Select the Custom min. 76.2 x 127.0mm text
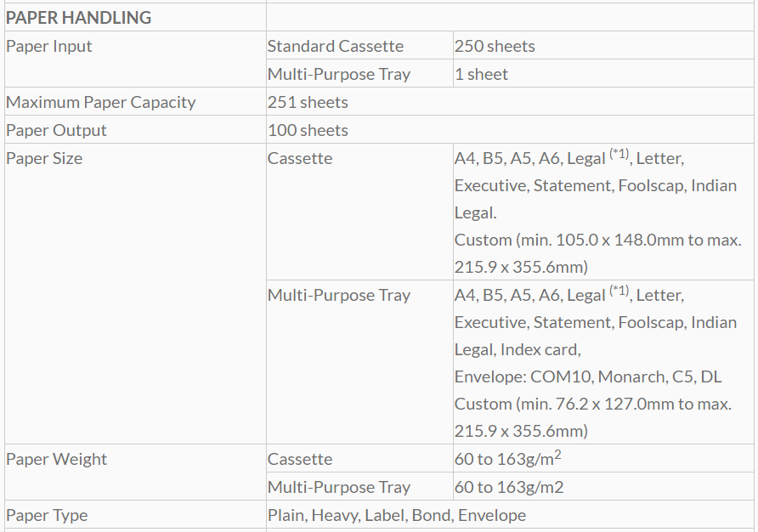Screen dimensions: 758x532 (x=592, y=404)
